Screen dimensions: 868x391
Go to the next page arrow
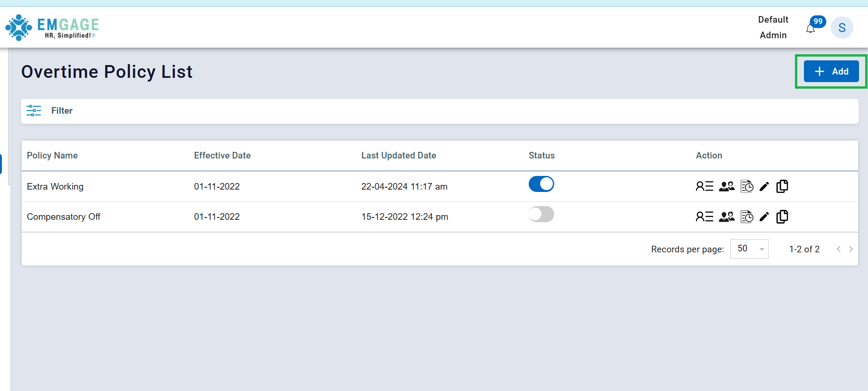pyautogui.click(x=851, y=249)
